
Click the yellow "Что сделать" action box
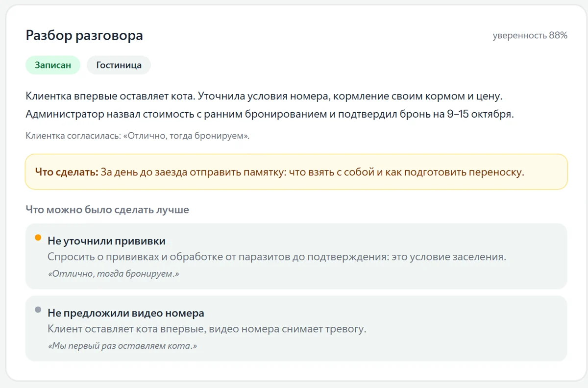point(296,172)
